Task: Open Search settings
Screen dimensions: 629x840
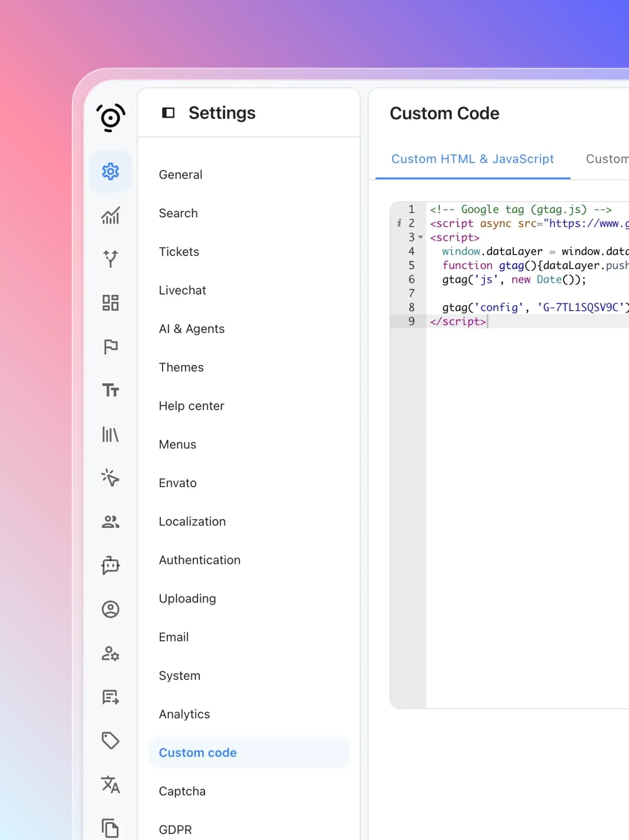Action: (249, 213)
